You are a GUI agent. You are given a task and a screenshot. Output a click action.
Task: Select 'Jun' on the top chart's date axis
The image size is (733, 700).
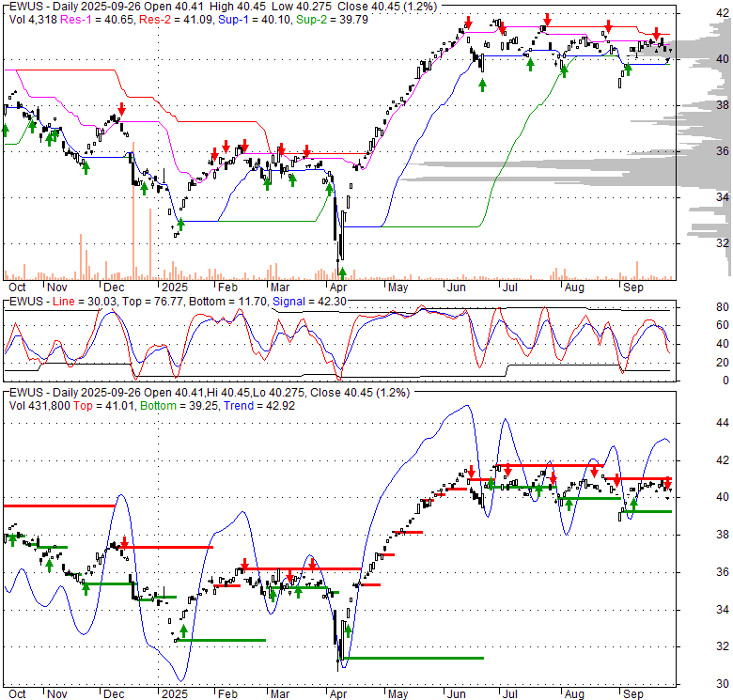[457, 288]
